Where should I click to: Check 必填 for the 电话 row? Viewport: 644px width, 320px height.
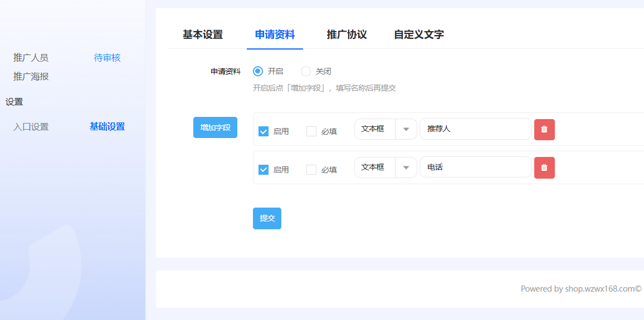311,169
